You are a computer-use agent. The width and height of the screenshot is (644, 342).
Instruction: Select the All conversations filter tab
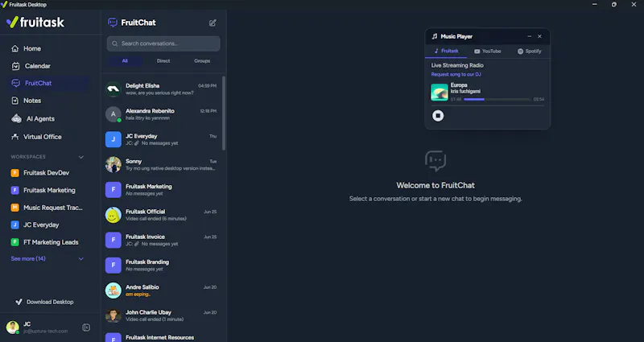[x=125, y=61]
